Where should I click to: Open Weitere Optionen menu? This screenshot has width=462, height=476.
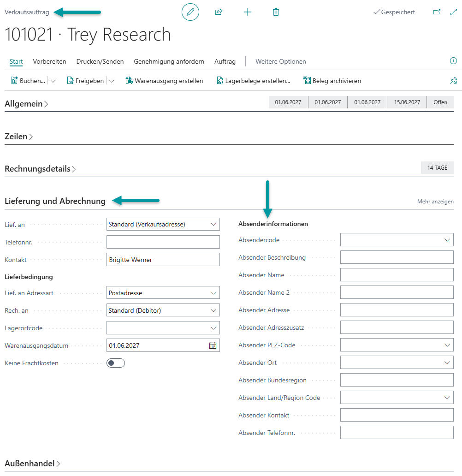tap(281, 61)
